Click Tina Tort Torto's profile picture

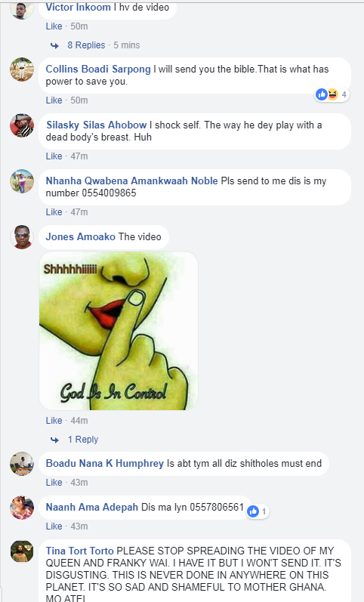pyautogui.click(x=21, y=551)
